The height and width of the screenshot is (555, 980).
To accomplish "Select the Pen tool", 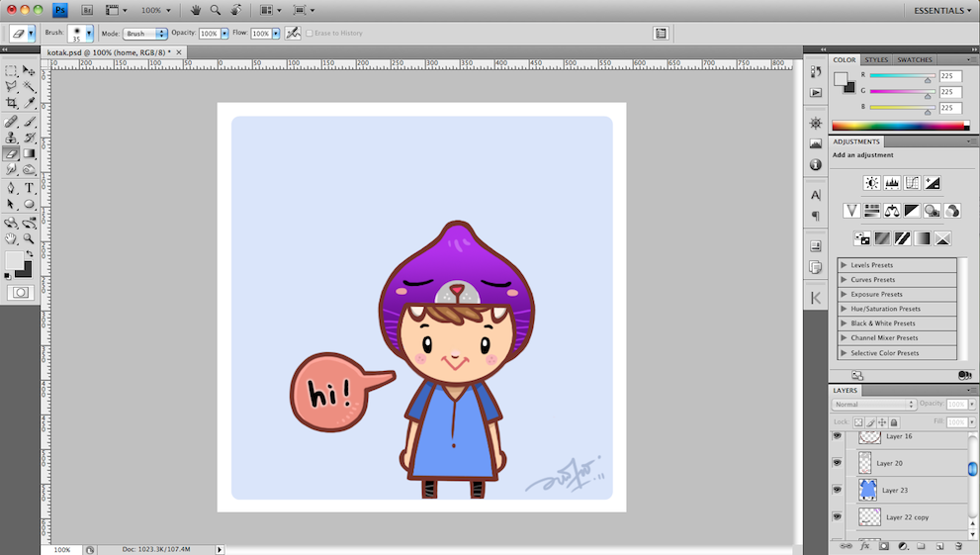I will [11, 188].
